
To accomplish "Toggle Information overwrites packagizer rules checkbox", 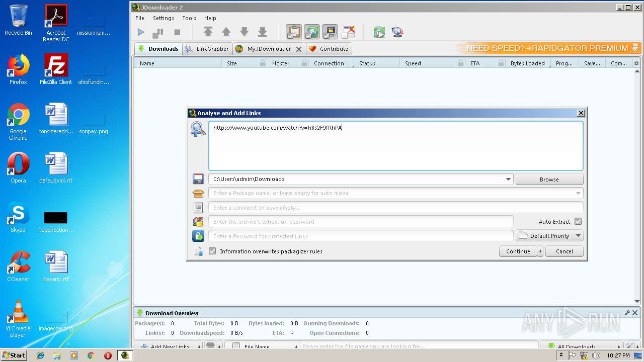I will 212,251.
